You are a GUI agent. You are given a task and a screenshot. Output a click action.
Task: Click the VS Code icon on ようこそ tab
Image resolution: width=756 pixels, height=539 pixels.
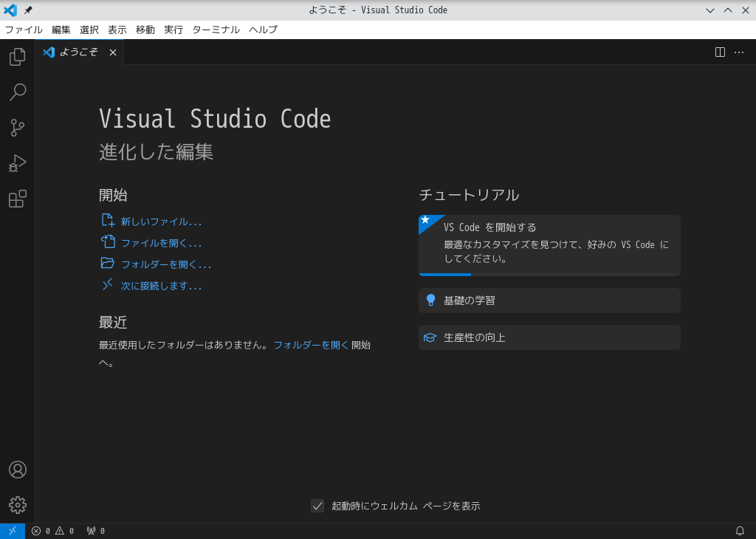tap(49, 52)
